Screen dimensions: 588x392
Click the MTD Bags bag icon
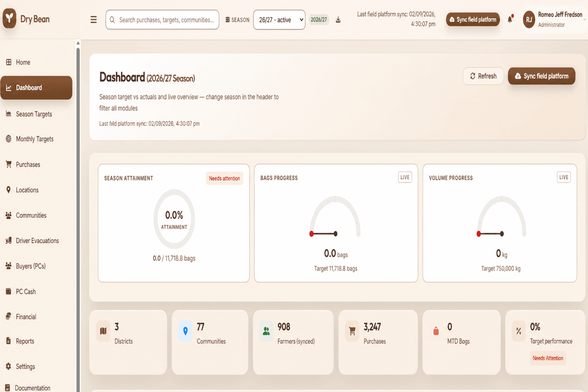click(436, 331)
